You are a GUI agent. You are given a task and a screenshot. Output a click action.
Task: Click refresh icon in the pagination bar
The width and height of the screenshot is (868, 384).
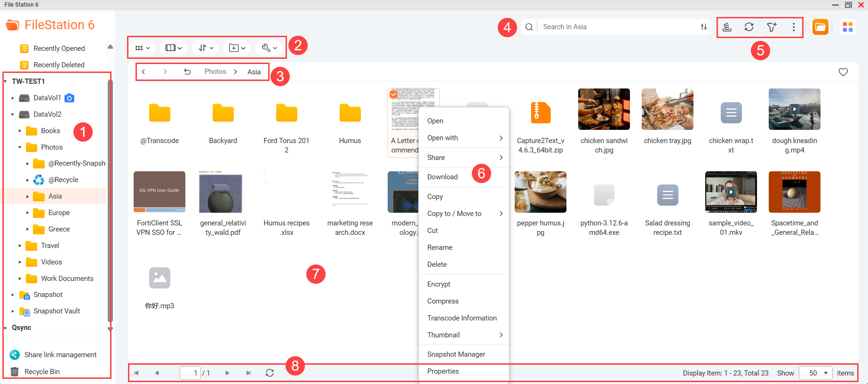[x=270, y=373]
